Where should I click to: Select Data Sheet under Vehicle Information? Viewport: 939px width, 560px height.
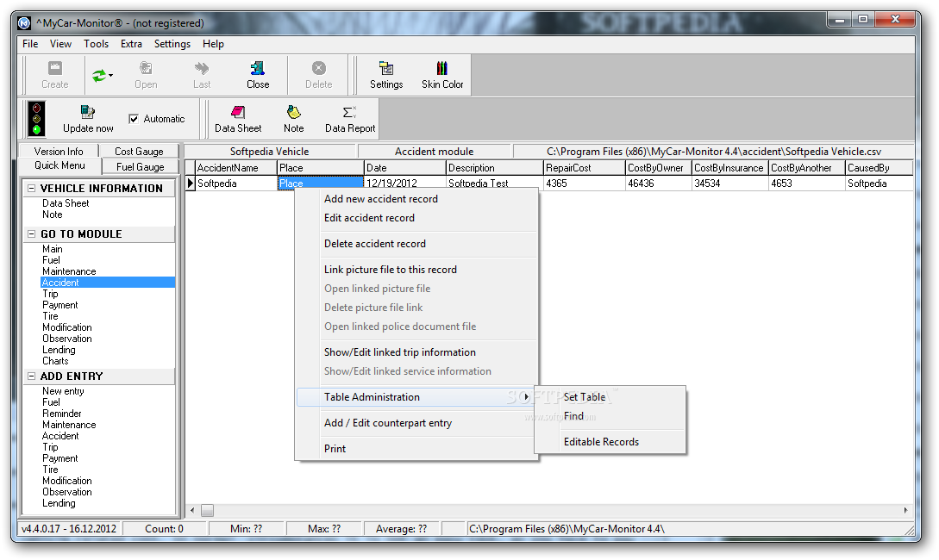tap(66, 203)
